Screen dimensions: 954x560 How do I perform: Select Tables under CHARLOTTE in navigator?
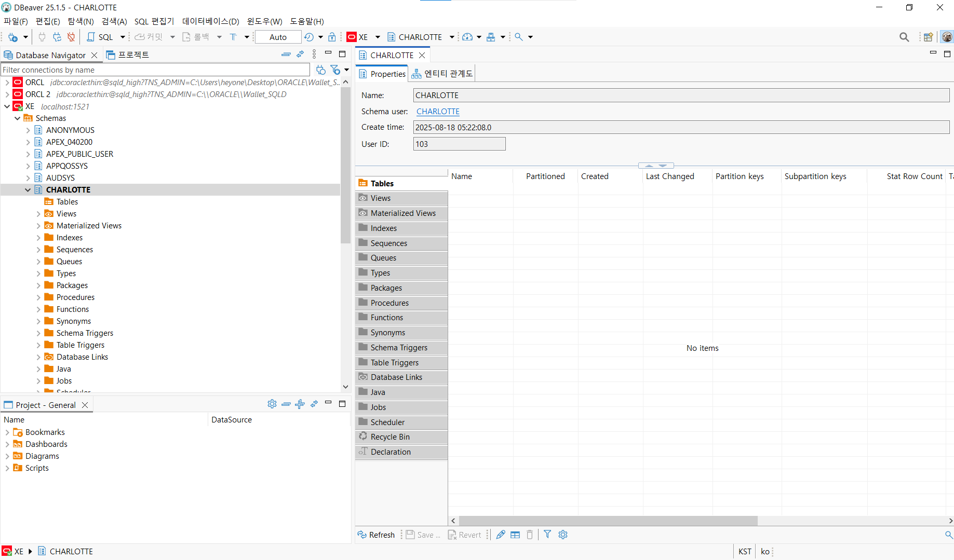[x=67, y=202]
